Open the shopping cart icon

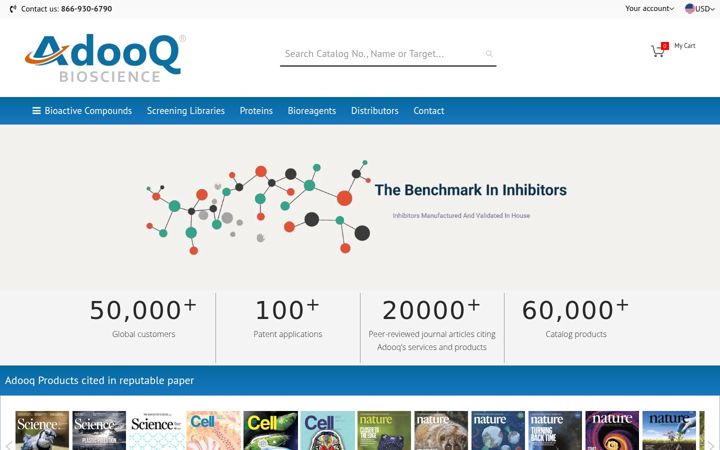(x=658, y=51)
